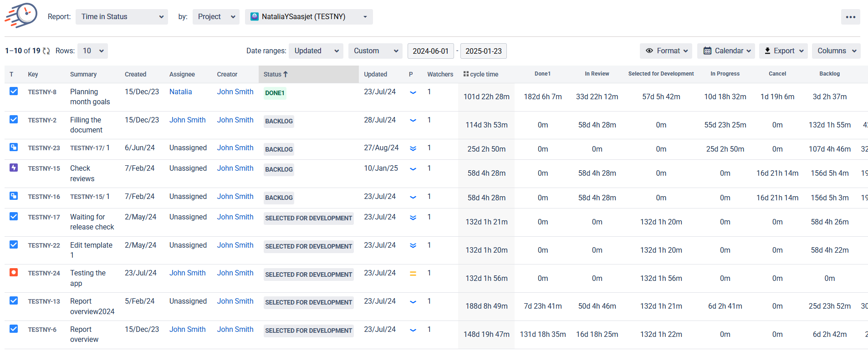Open the three-dots more options menu
The height and width of the screenshot is (356, 868).
850,17
